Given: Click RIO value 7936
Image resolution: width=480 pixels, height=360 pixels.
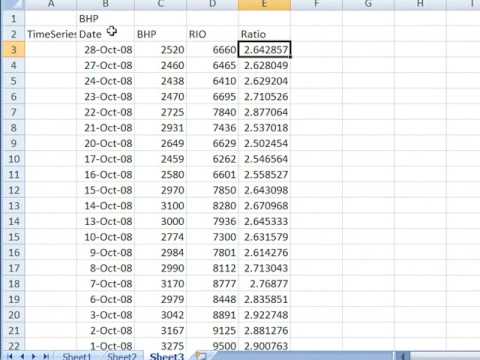Looking at the screenshot, I should click(x=212, y=221).
